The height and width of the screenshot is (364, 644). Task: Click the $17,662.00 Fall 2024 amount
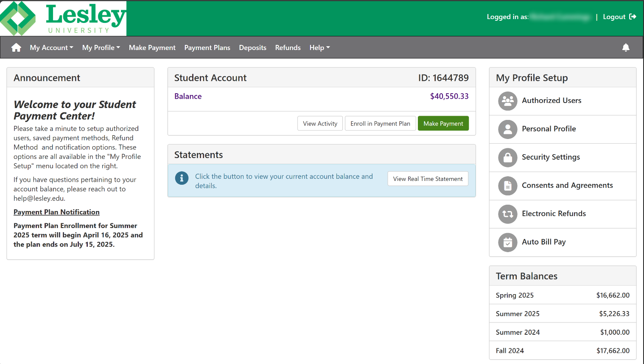point(613,350)
